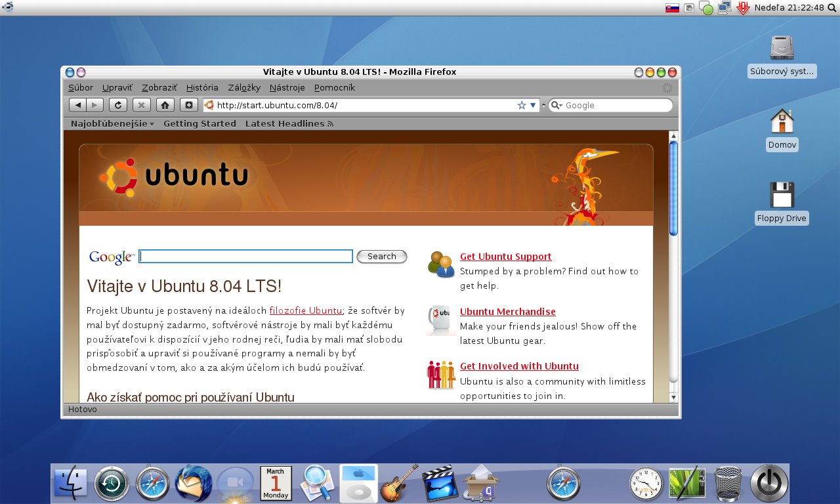Bookmark this page with the star icon
This screenshot has height=504, width=840.
pos(522,105)
